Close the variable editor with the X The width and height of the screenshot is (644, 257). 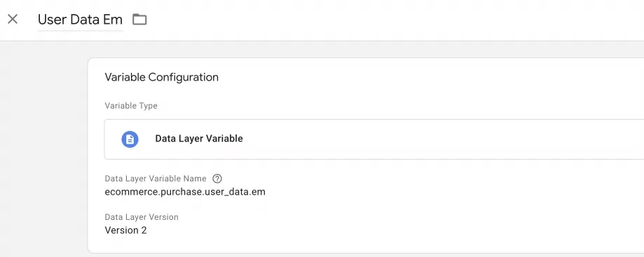[13, 19]
